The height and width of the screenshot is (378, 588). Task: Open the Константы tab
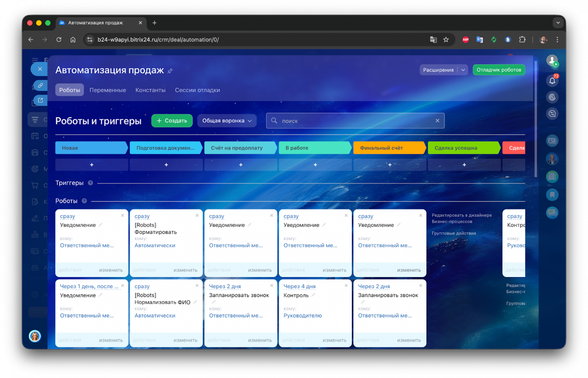(x=150, y=90)
